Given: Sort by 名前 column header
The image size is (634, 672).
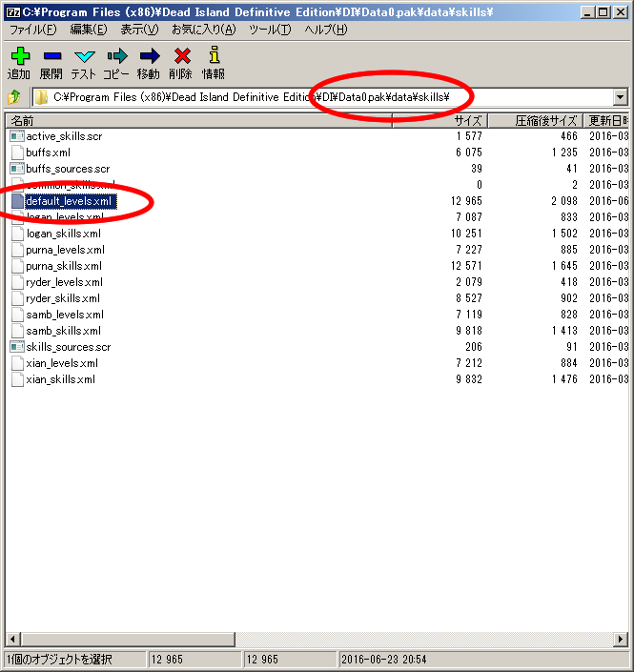Looking at the screenshot, I should [x=199, y=121].
